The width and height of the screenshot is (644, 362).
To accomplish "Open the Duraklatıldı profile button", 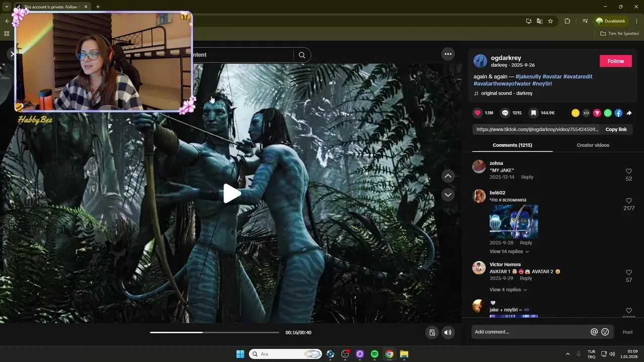I will (x=611, y=21).
